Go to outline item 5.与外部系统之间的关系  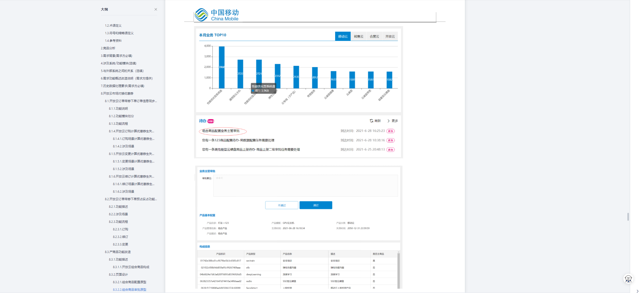(122, 71)
